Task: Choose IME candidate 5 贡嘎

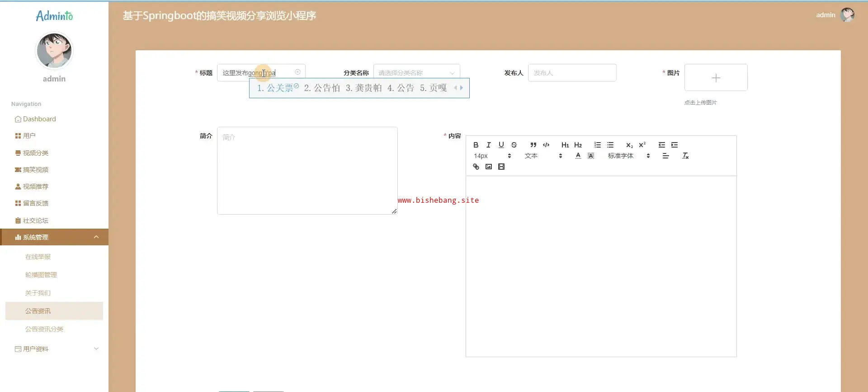Action: point(433,88)
